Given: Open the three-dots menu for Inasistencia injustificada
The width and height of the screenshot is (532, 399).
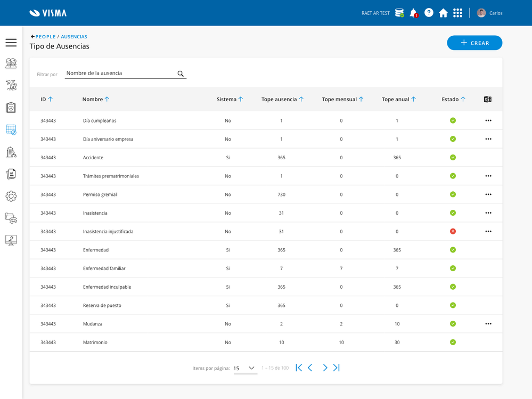Looking at the screenshot, I should pos(488,231).
